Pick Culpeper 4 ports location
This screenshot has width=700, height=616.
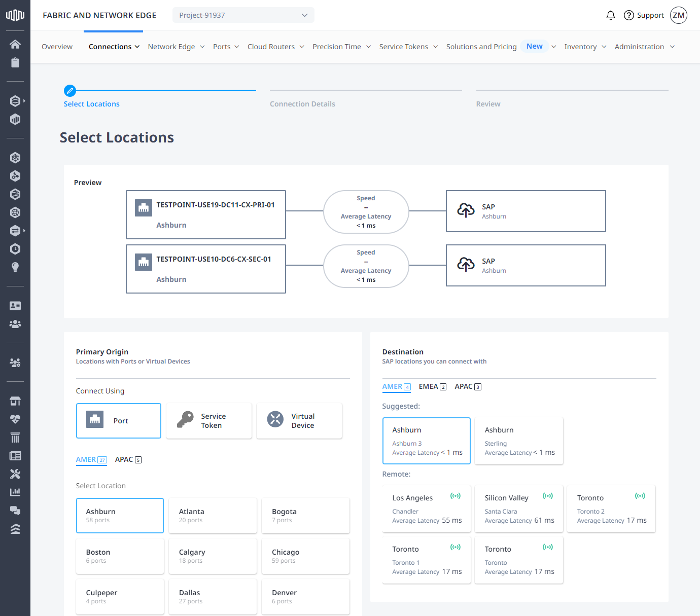point(120,597)
